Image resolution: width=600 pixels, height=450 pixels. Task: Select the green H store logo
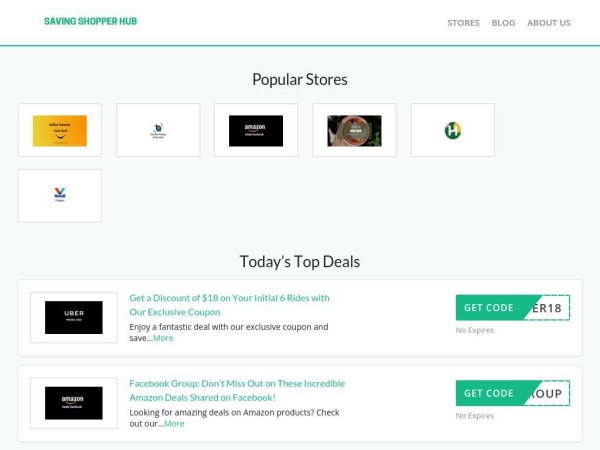[452, 130]
